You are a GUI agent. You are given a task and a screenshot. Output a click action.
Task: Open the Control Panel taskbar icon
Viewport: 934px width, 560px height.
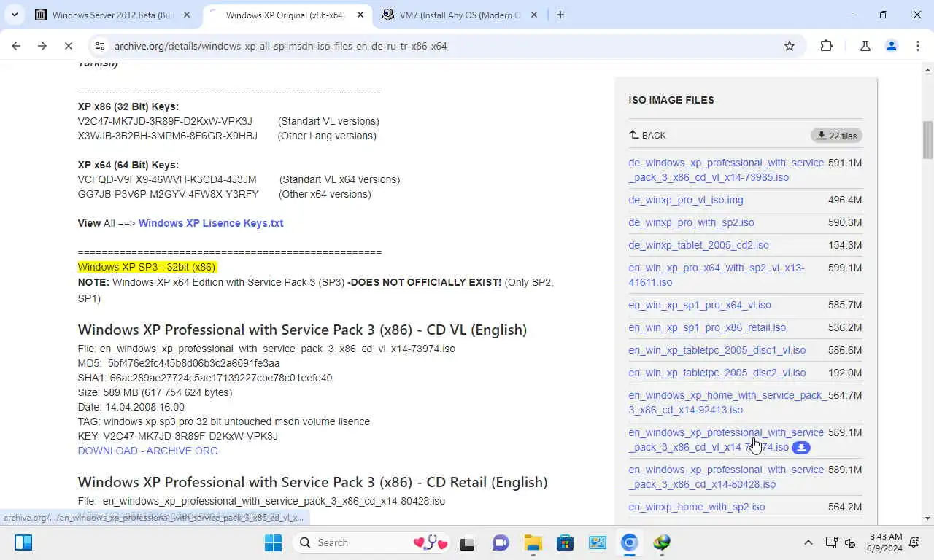point(598,542)
